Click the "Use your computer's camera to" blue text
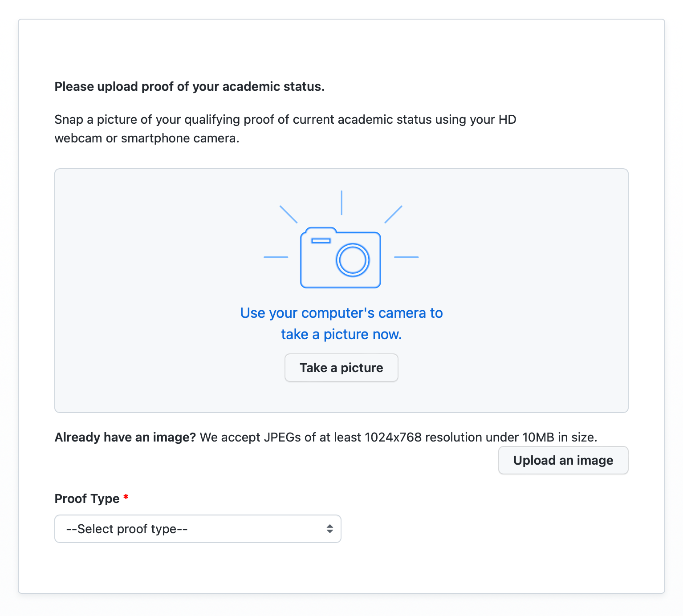 point(341,313)
